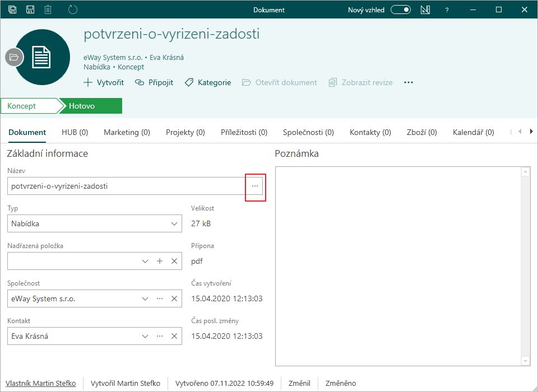Screen dimensions: 538x392
Task: Switch to the Dokument tab
Action: click(27, 132)
